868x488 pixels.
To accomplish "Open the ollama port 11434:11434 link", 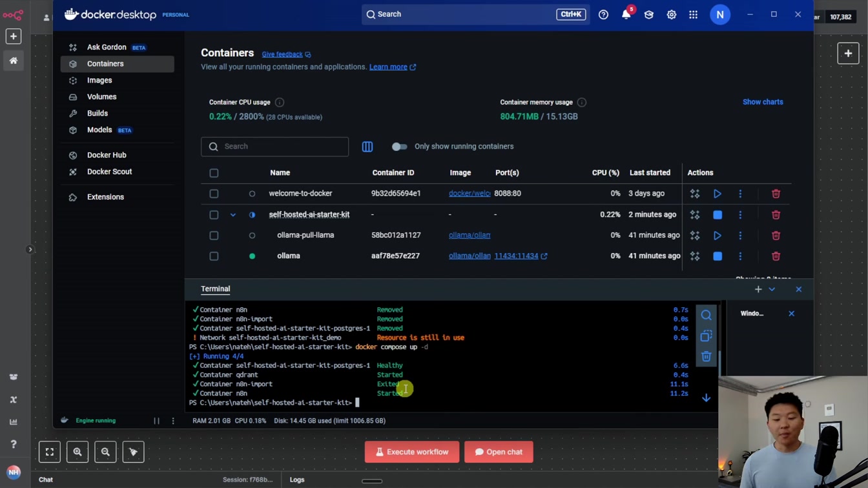I will (x=521, y=256).
